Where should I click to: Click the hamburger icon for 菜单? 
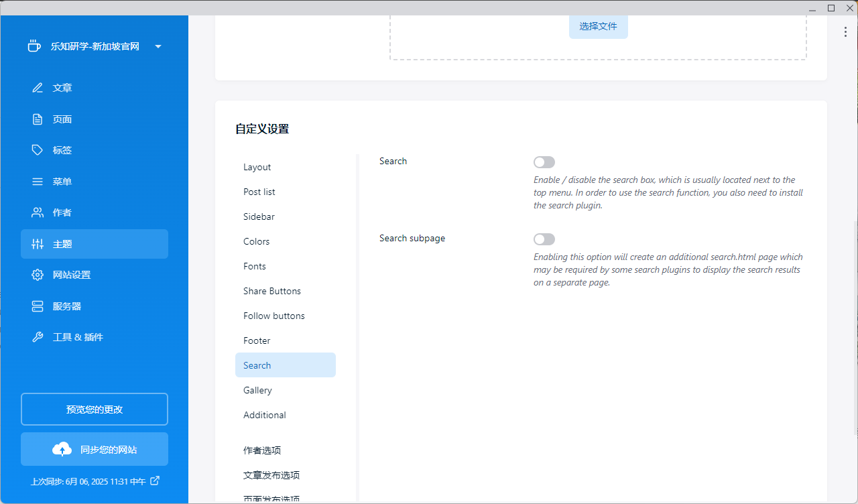38,182
